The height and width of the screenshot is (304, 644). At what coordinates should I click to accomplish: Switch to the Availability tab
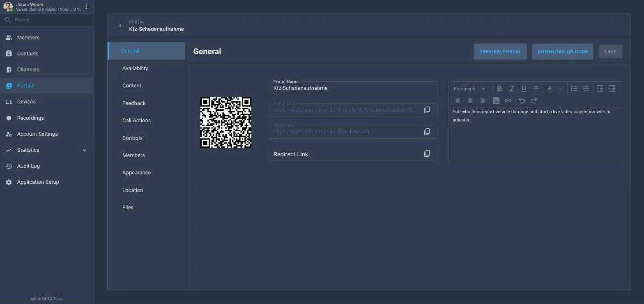[x=146, y=69]
